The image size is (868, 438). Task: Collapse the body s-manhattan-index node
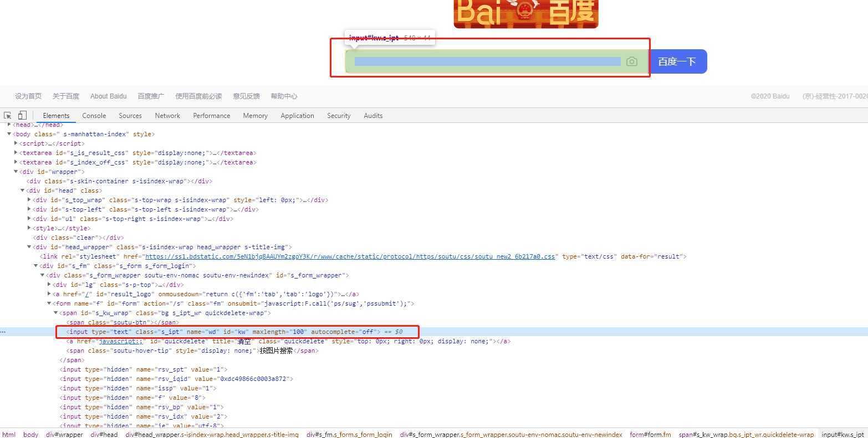tap(9, 134)
